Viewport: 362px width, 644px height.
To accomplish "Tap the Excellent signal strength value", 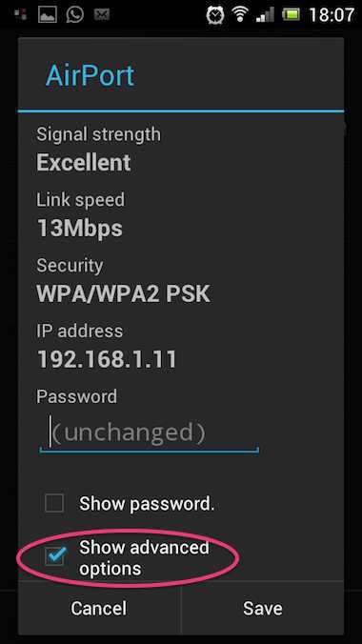I will (84, 162).
